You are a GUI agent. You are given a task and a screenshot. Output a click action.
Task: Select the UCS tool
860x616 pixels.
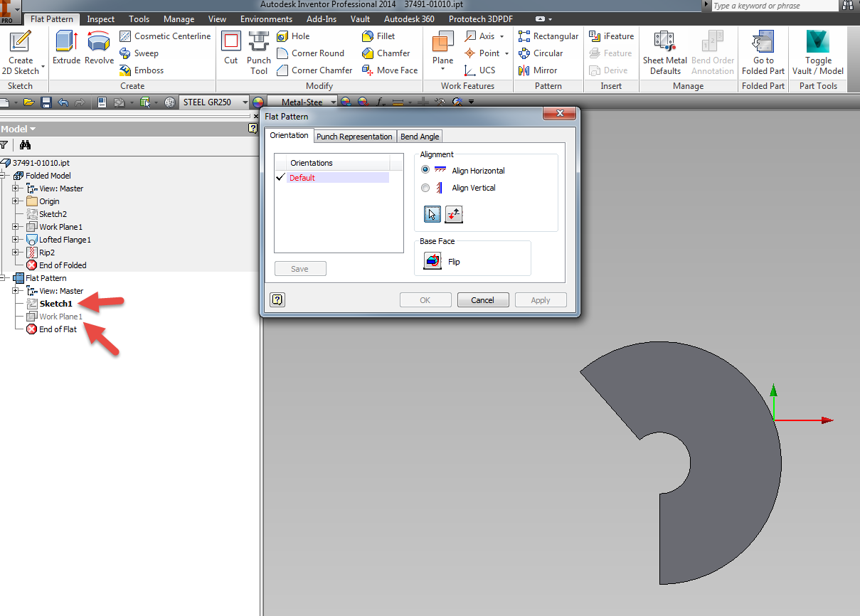coord(480,70)
